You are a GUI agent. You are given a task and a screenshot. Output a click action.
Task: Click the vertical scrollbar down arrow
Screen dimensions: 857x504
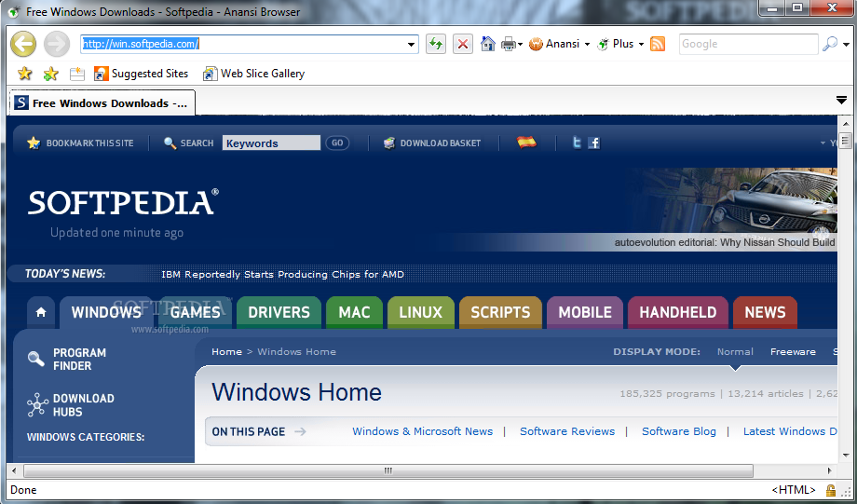tap(846, 455)
